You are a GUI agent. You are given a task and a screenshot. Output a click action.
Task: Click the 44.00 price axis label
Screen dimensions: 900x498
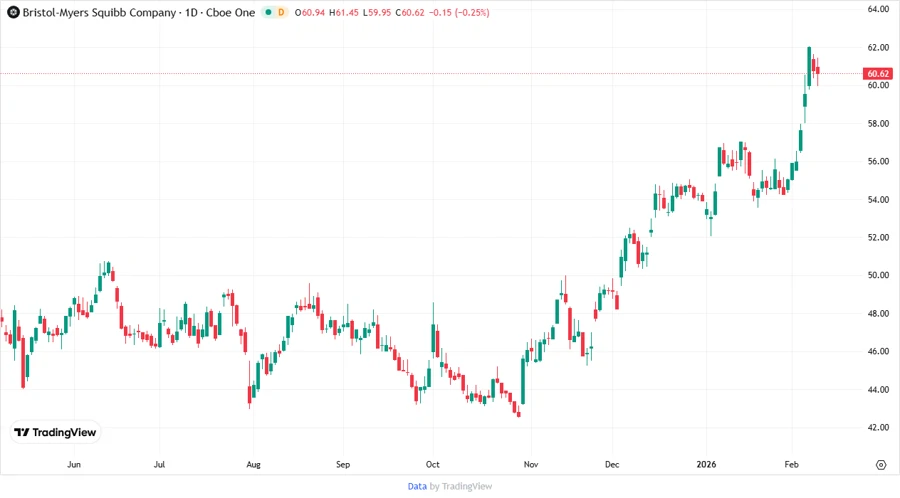click(878, 390)
